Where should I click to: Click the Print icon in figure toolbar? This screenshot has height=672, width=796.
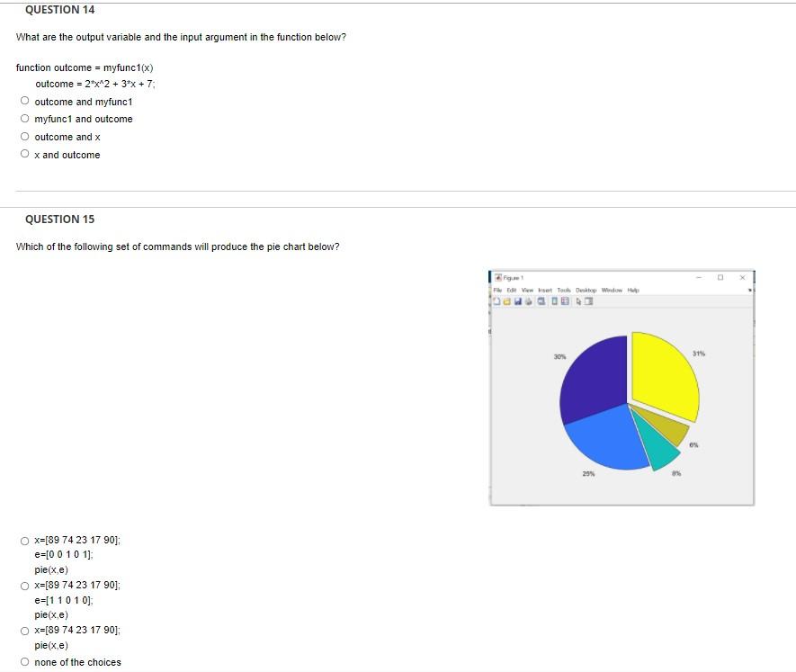tap(529, 301)
